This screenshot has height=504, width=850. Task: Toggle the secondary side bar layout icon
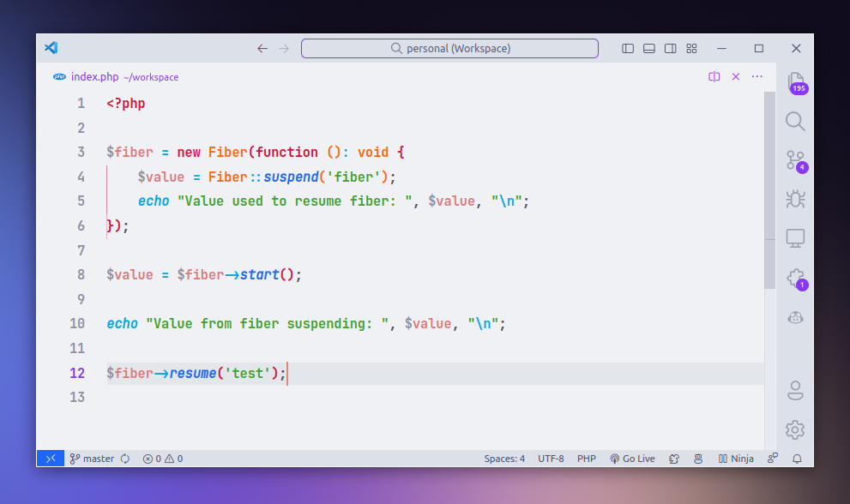pos(670,49)
